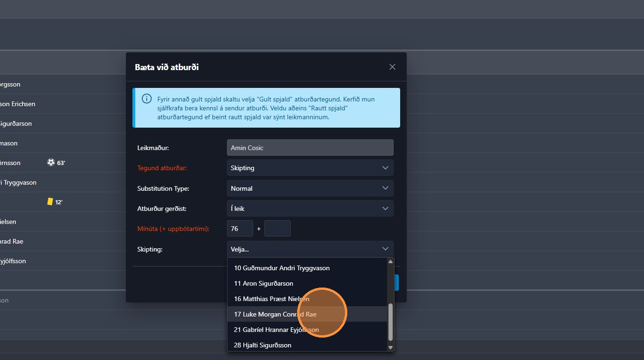Click the goal ball icon at 63'
Screen dimensions: 644x360
tap(51, 163)
